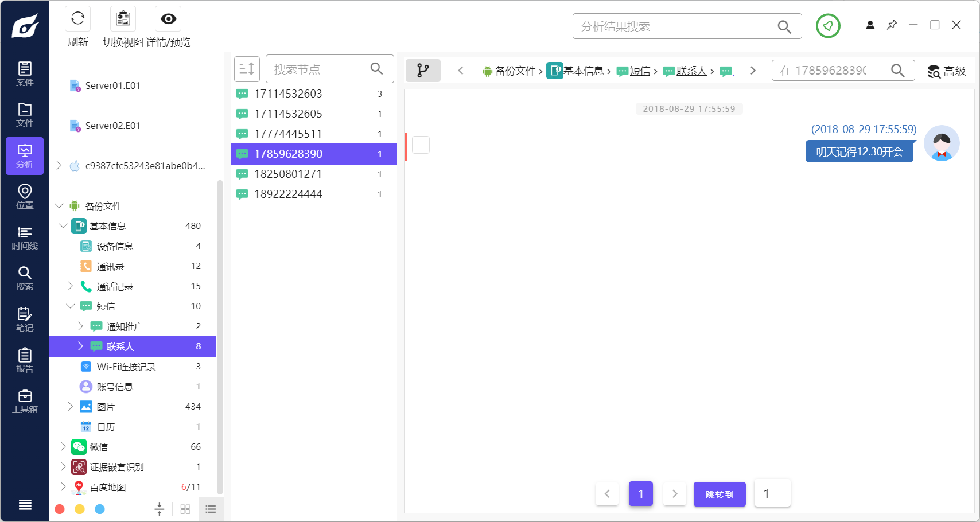
Task: Open the 工具箱 toolbox
Action: (x=25, y=400)
